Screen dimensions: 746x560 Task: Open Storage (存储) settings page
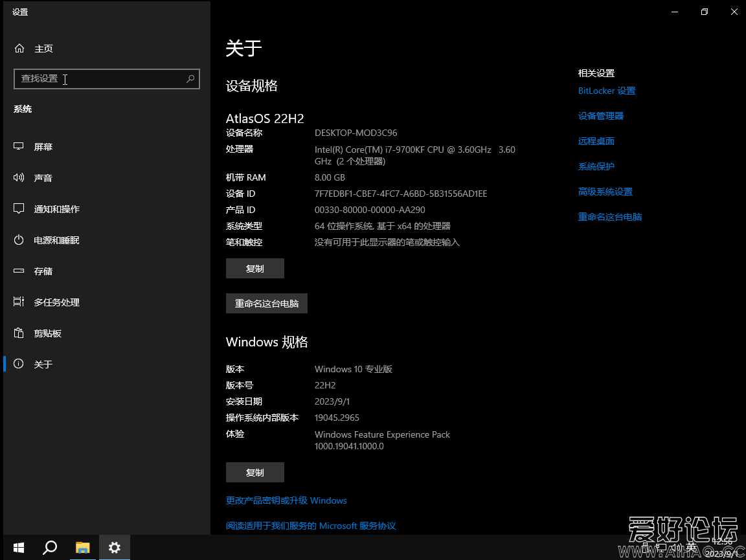tap(43, 271)
